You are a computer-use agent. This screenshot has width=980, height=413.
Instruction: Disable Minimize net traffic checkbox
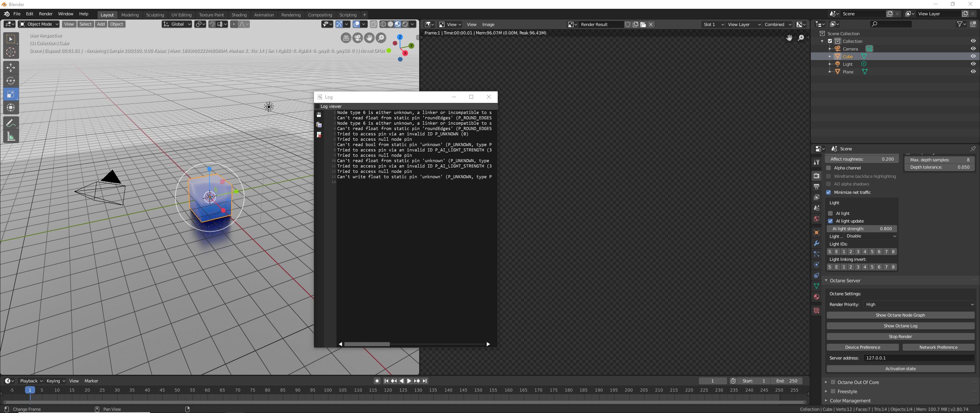tap(829, 192)
